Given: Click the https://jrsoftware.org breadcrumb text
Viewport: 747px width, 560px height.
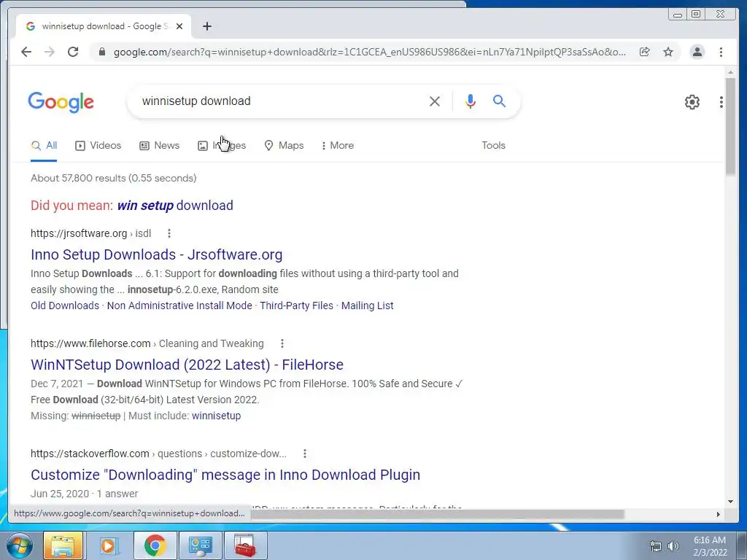Looking at the screenshot, I should click(79, 233).
